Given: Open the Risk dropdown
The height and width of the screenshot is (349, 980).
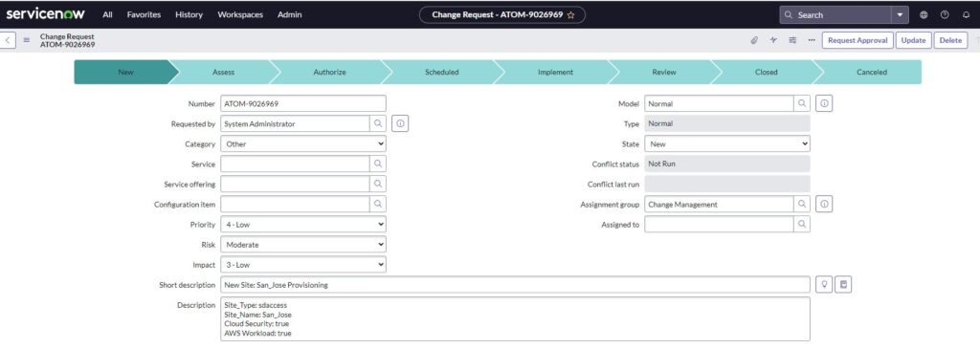Looking at the screenshot, I should (303, 245).
